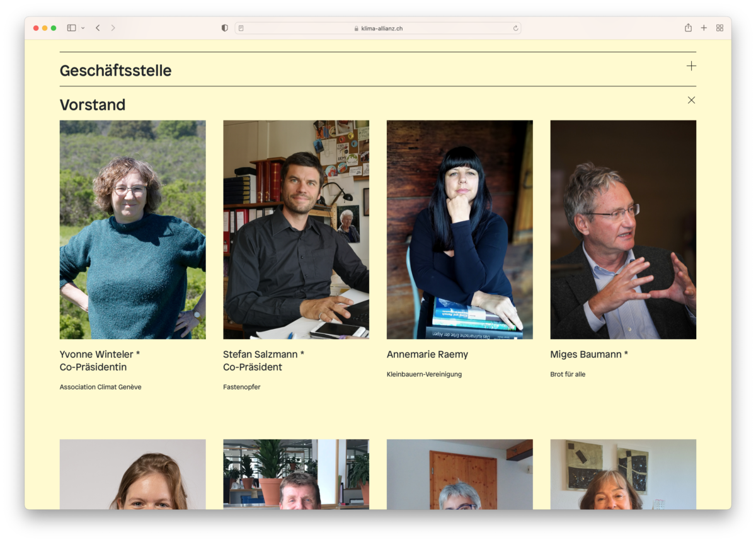Collapse the Vorstand section with X icon

click(x=691, y=100)
